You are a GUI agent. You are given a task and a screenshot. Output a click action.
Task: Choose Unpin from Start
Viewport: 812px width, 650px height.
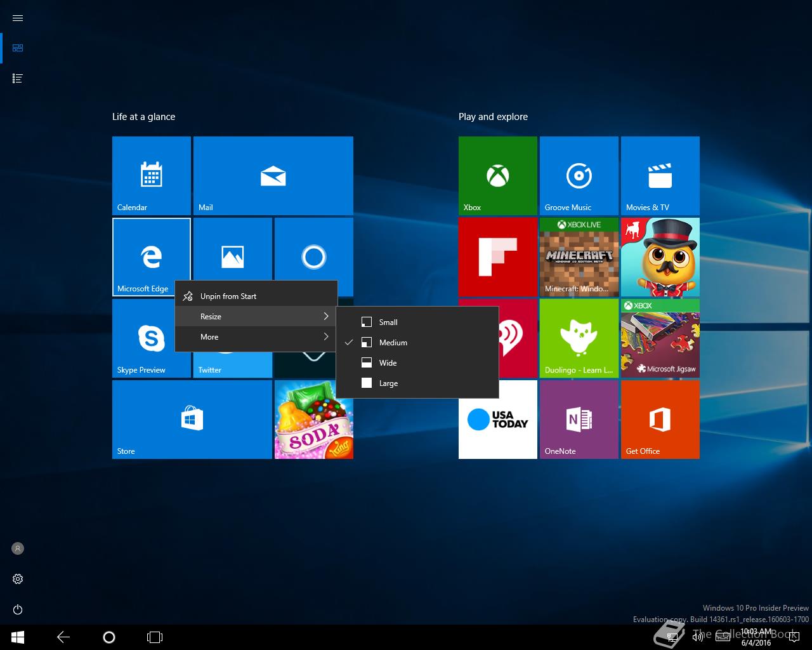[x=256, y=296]
